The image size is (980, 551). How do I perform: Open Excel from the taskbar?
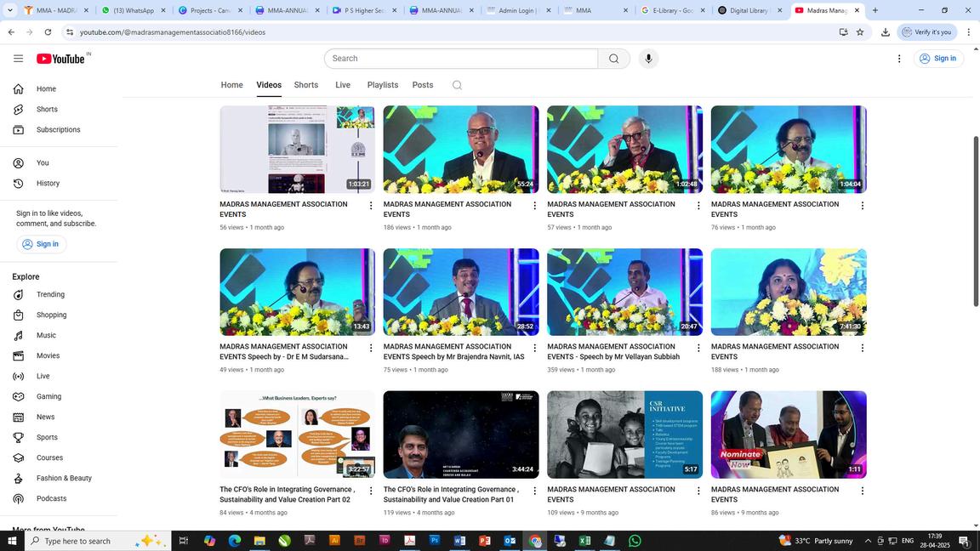[x=585, y=541]
